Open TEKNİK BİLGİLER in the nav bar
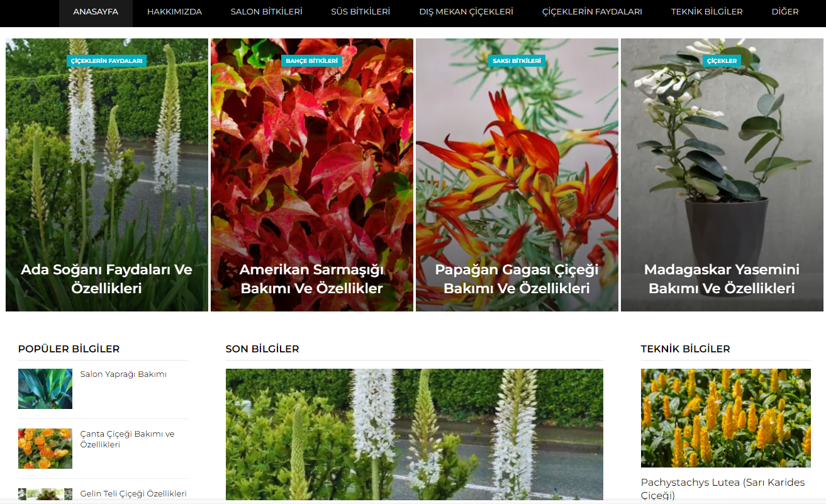The width and height of the screenshot is (826, 504). coord(706,12)
